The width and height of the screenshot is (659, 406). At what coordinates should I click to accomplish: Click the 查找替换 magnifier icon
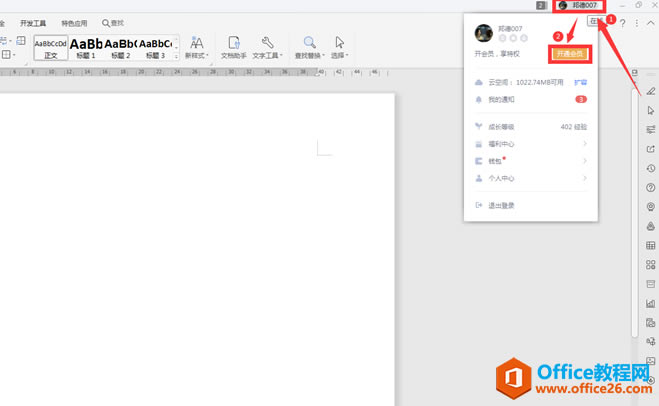(310, 43)
